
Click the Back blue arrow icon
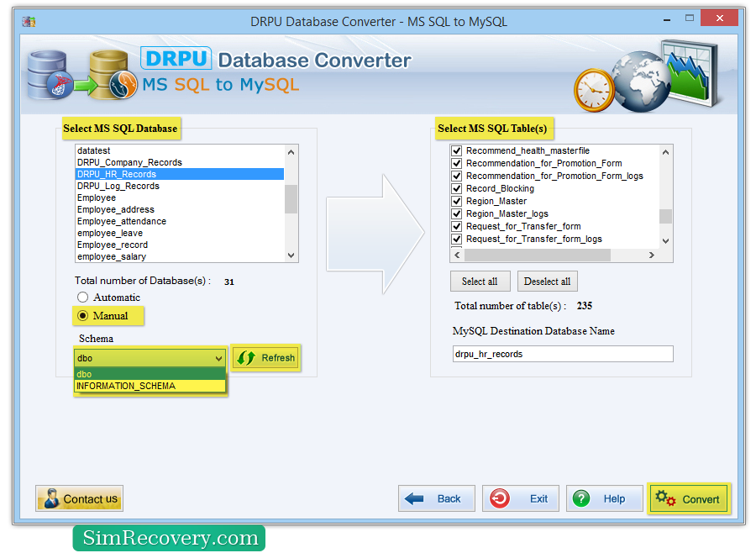tap(413, 498)
